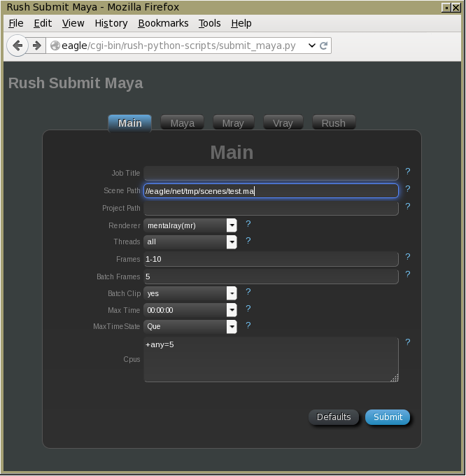Click the browser Back arrow button
The width and height of the screenshot is (466, 476).
pos(17,45)
